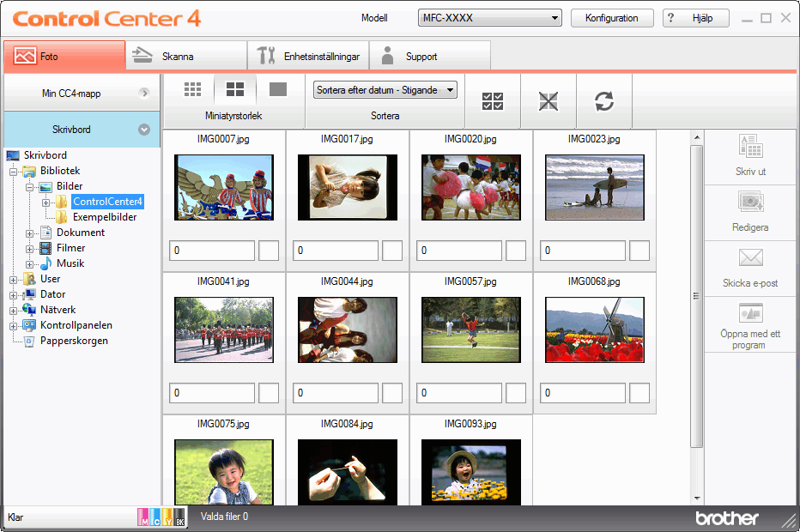Expand the Filmer tree node
800x532 pixels.
(x=29, y=249)
